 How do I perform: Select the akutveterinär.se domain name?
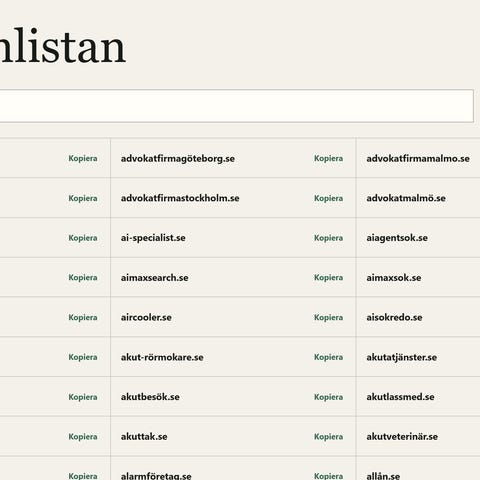(x=402, y=436)
